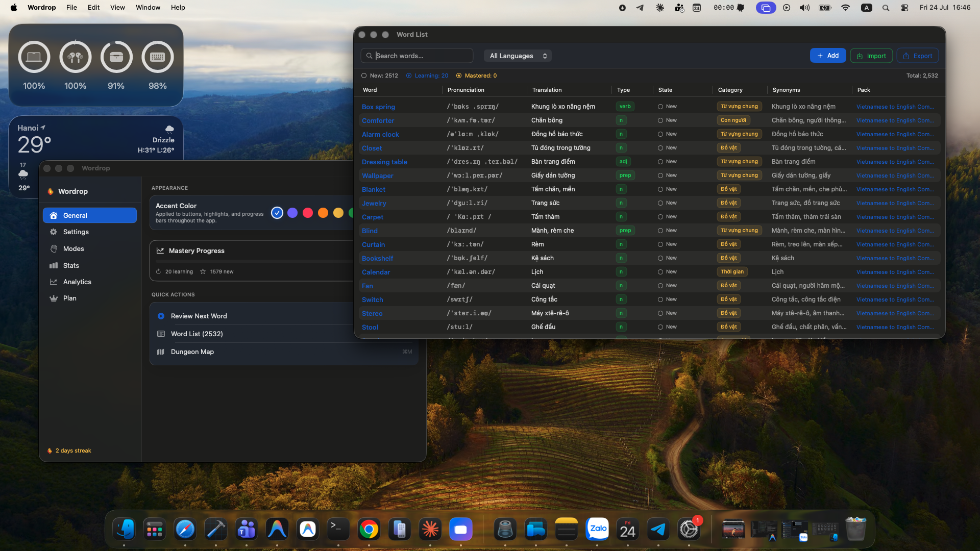The width and height of the screenshot is (980, 551).
Task: Filter by New: 2512 status
Action: point(379,76)
